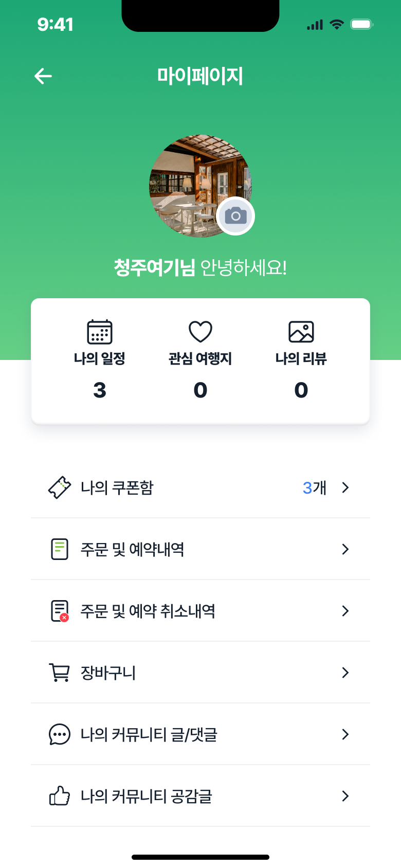Open chevron for 나의 커뮤니티 공감글
Screen dimensions: 401x868
point(345,796)
